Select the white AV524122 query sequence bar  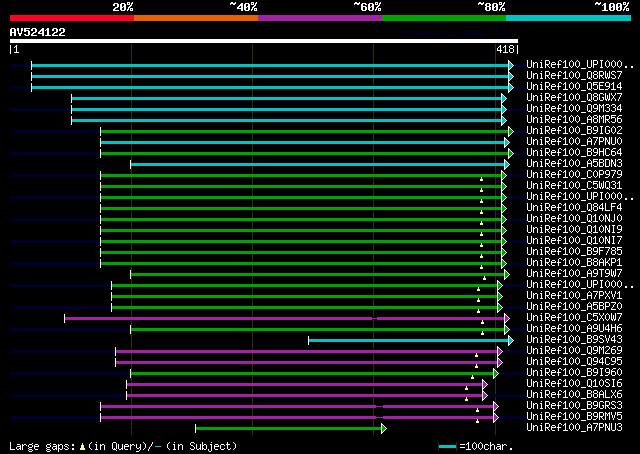[x=264, y=41]
